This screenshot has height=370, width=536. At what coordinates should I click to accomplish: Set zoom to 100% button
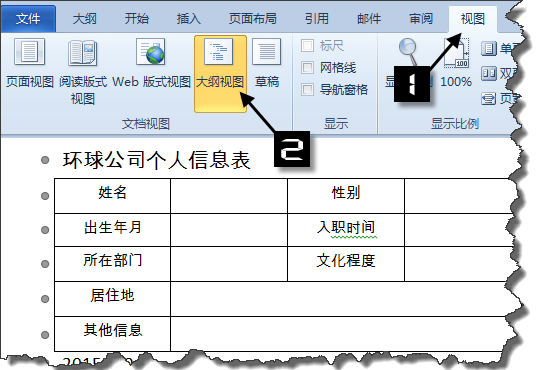456,63
